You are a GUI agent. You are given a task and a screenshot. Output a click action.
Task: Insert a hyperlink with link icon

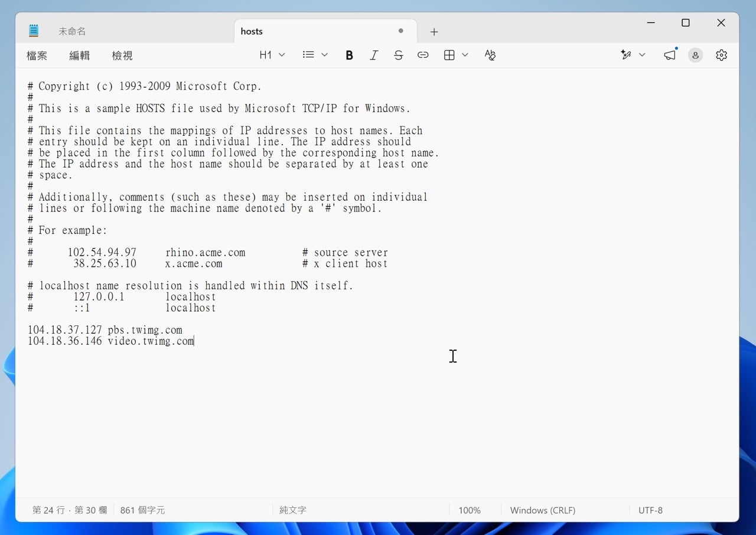423,55
